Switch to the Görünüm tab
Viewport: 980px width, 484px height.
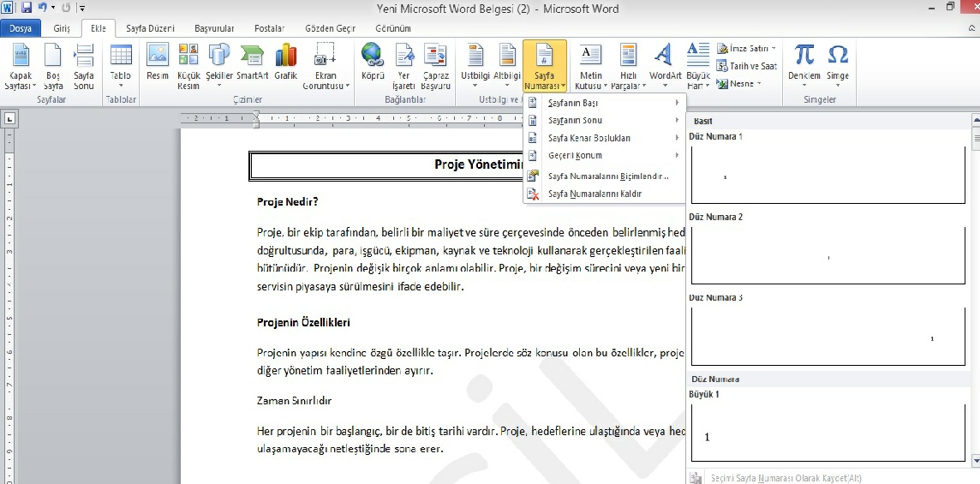tap(393, 28)
